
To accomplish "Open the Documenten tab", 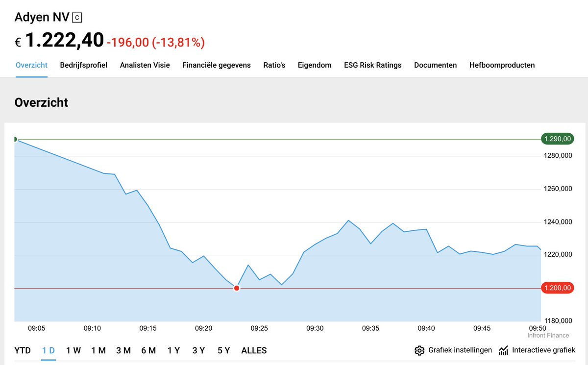I will 436,65.
